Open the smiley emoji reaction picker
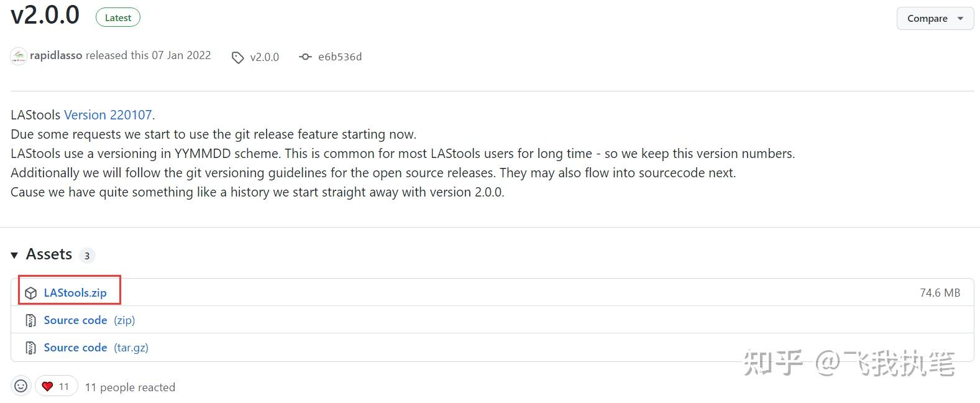The height and width of the screenshot is (403, 980). [x=21, y=386]
